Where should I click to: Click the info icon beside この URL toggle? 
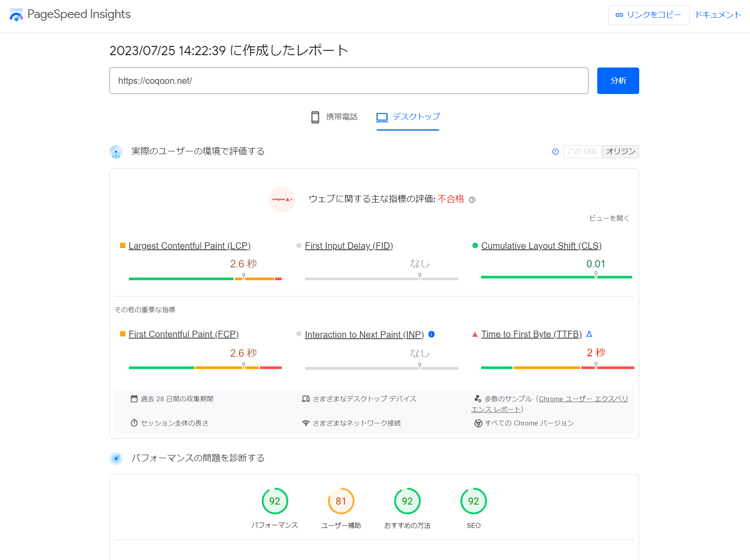tap(555, 152)
